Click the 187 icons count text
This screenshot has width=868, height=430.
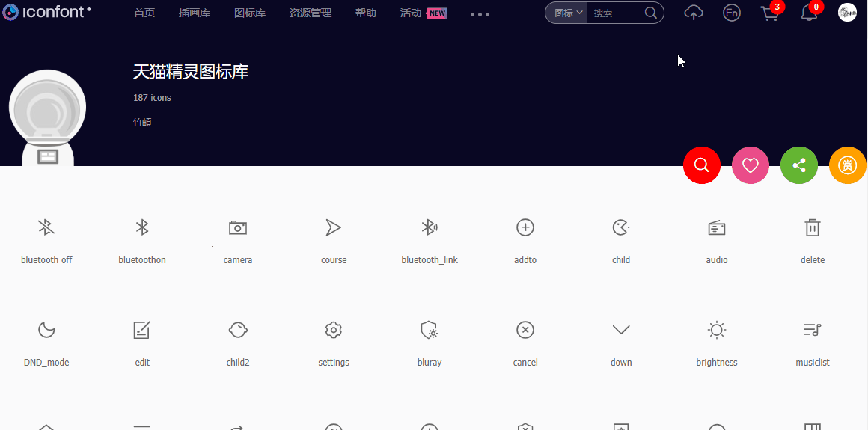click(x=152, y=98)
